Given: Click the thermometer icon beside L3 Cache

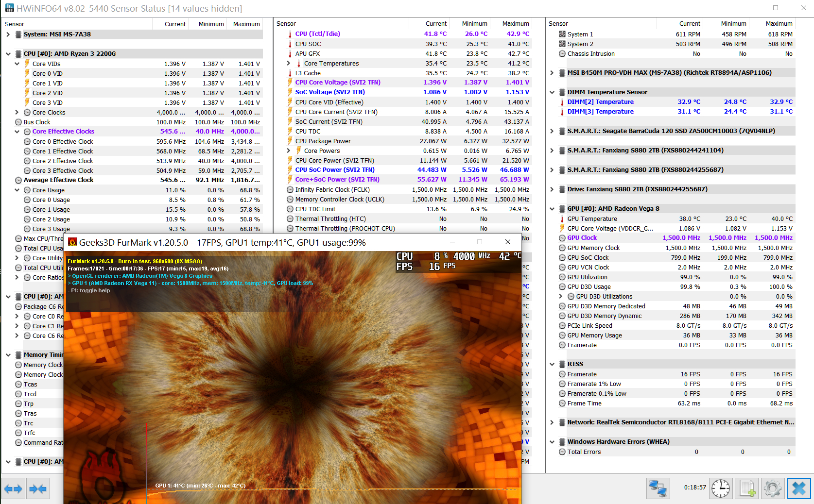Looking at the screenshot, I should point(290,73).
